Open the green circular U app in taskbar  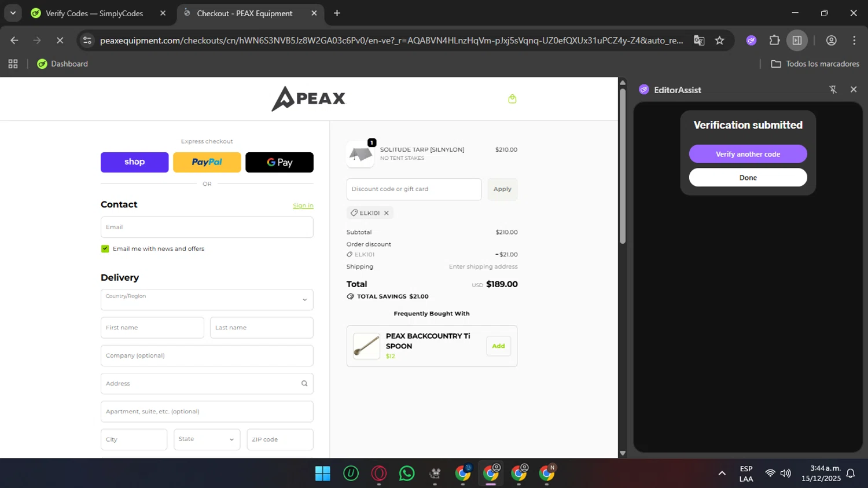(351, 474)
